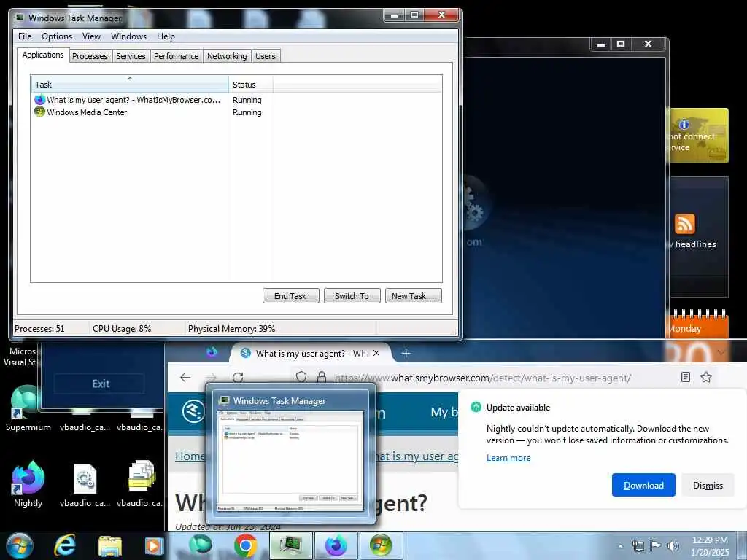Open the headlines RSS gadget icon
This screenshot has height=560, width=747.
684,224
